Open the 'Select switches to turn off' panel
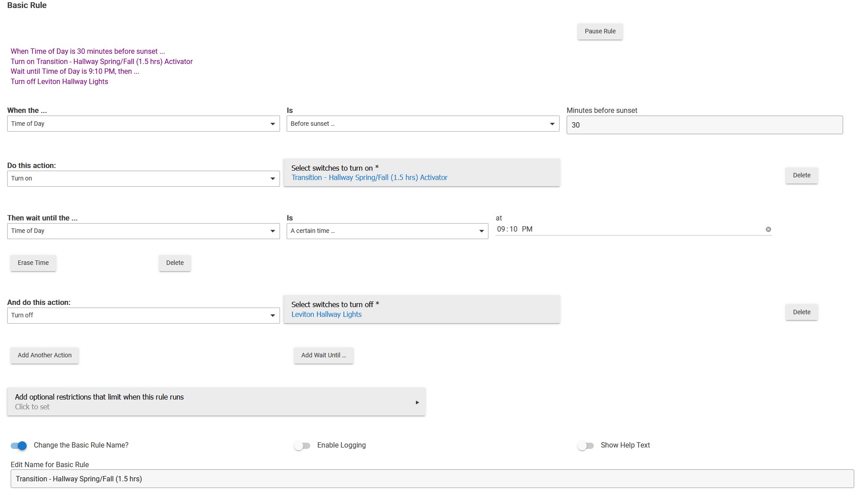The height and width of the screenshot is (504, 860). (x=422, y=309)
